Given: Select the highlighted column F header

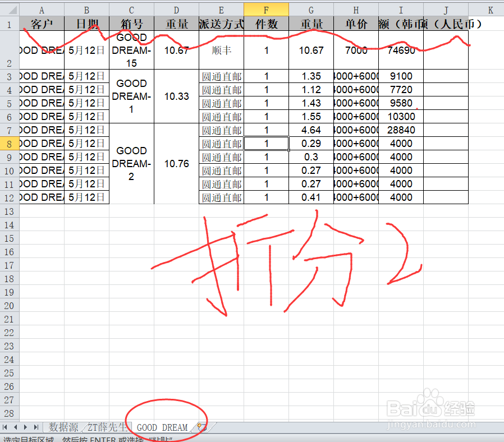Looking at the screenshot, I should coord(266,9).
